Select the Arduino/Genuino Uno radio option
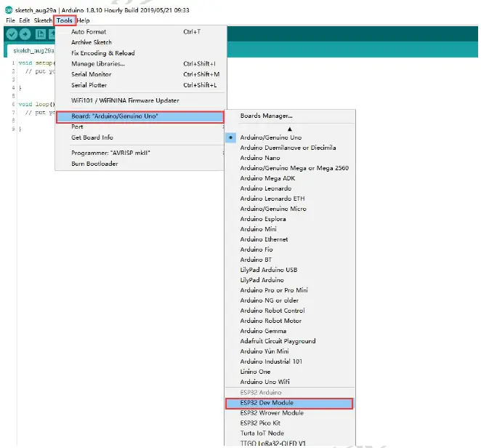This screenshot has width=481, height=448. coord(290,137)
